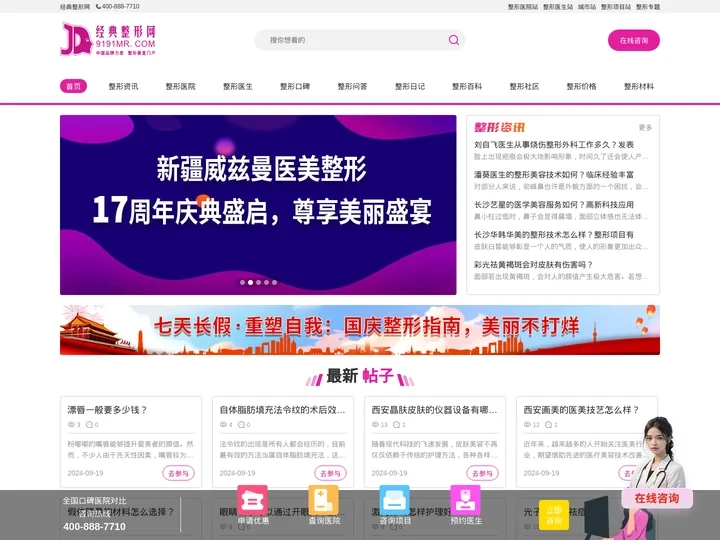Open 整形医院站 link in top bar
Image resolution: width=720 pixels, height=540 pixels.
[523, 7]
